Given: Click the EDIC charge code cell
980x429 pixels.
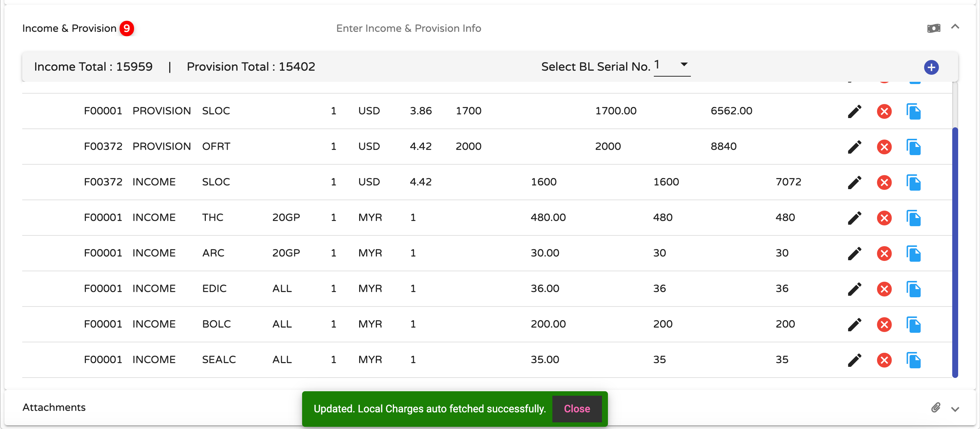Looking at the screenshot, I should click(x=214, y=288).
